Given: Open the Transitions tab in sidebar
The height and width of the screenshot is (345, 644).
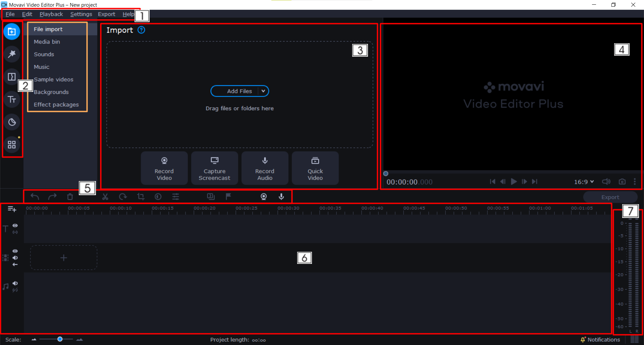Looking at the screenshot, I should (x=12, y=77).
